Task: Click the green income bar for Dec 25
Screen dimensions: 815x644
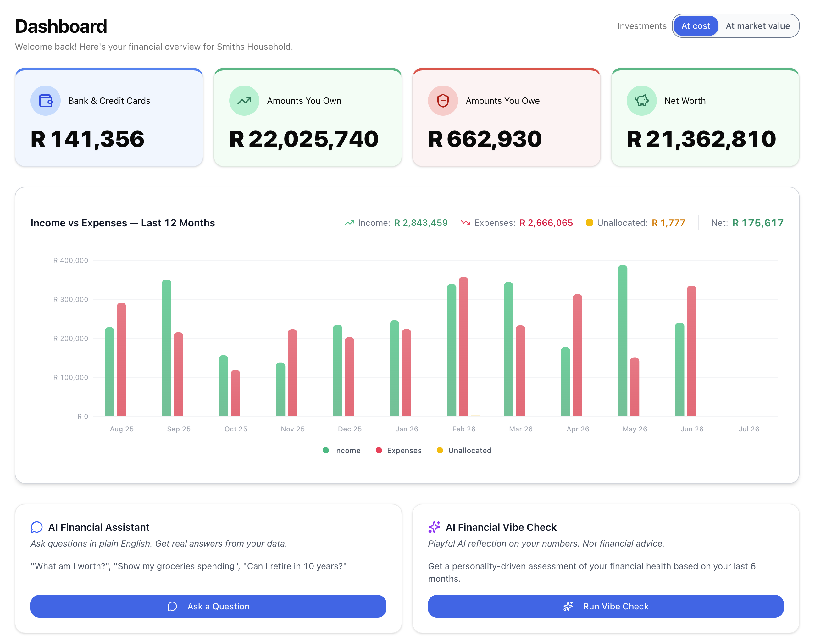Action: coord(338,371)
